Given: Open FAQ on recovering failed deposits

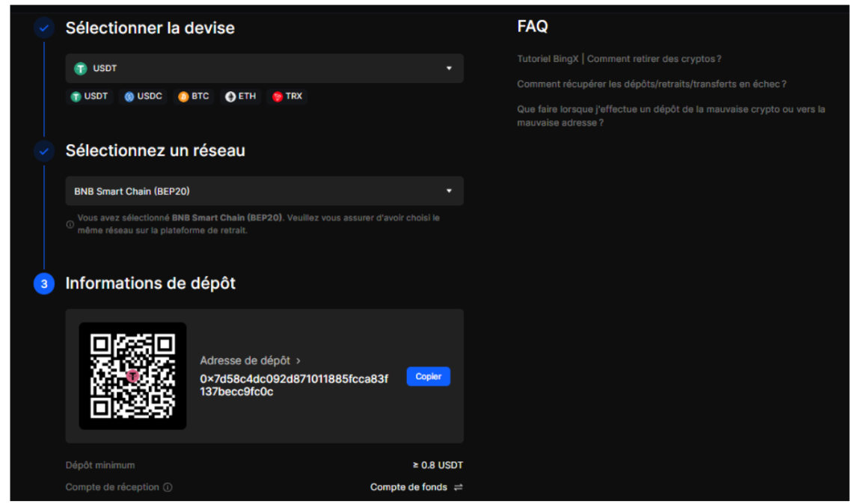Looking at the screenshot, I should point(652,84).
